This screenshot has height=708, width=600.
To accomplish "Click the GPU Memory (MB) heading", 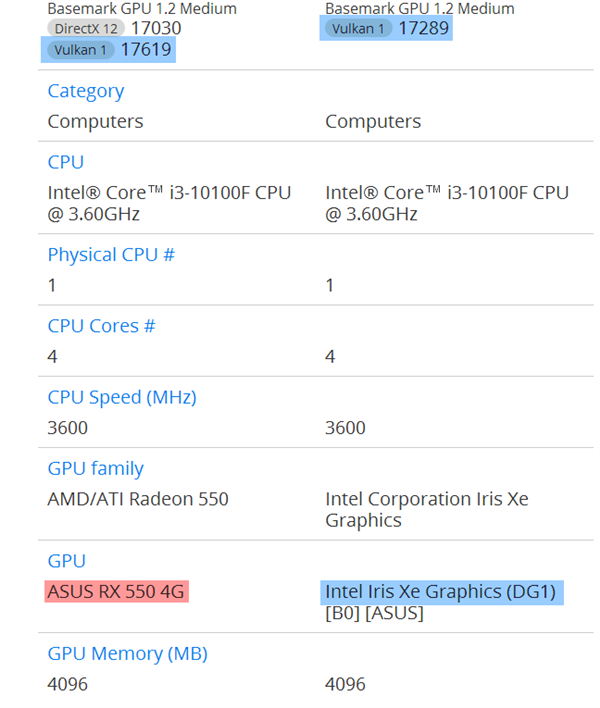I will coord(127,654).
